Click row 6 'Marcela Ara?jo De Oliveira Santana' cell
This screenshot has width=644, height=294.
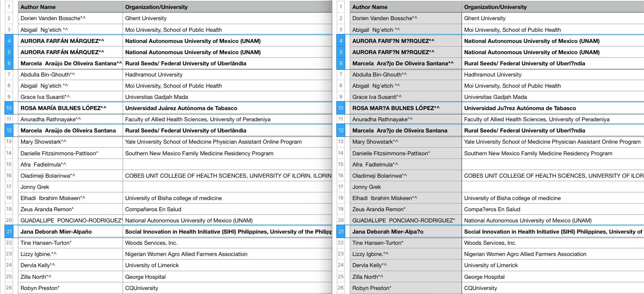(402, 64)
